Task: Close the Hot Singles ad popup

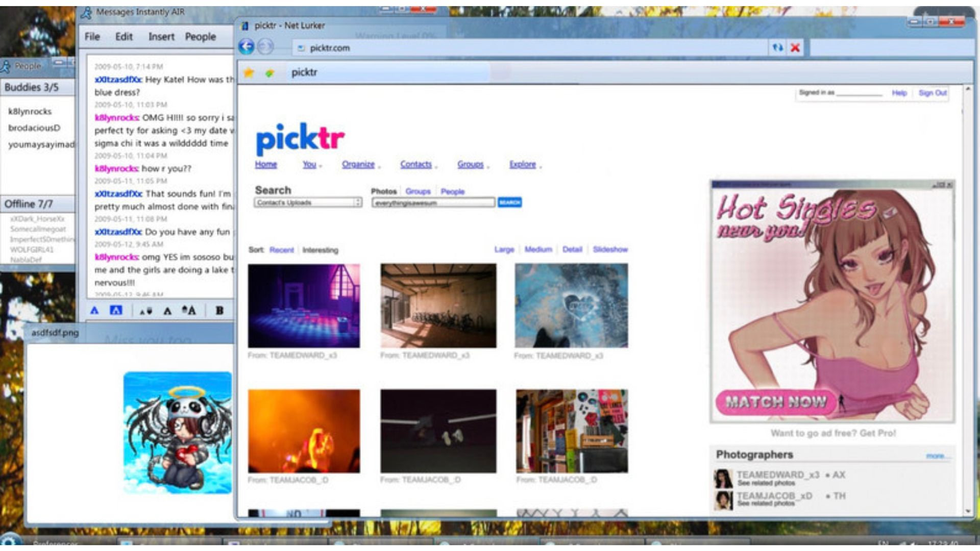Action: [x=949, y=185]
